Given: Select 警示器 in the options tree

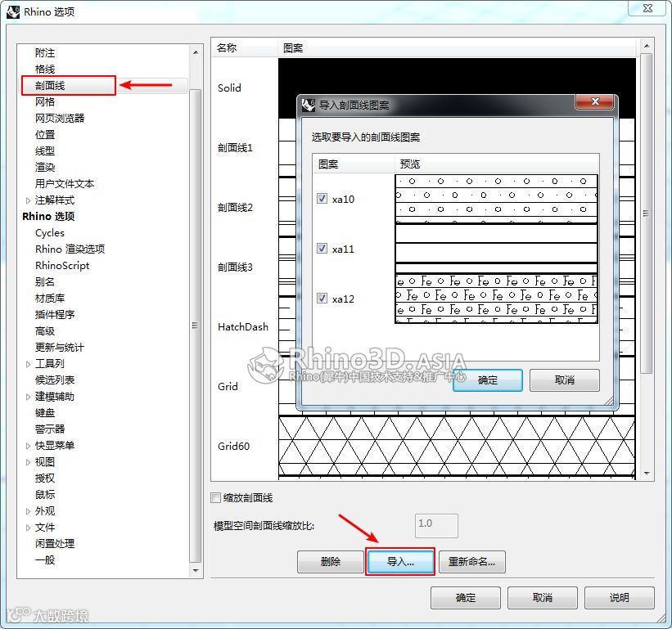Looking at the screenshot, I should coord(50,429).
